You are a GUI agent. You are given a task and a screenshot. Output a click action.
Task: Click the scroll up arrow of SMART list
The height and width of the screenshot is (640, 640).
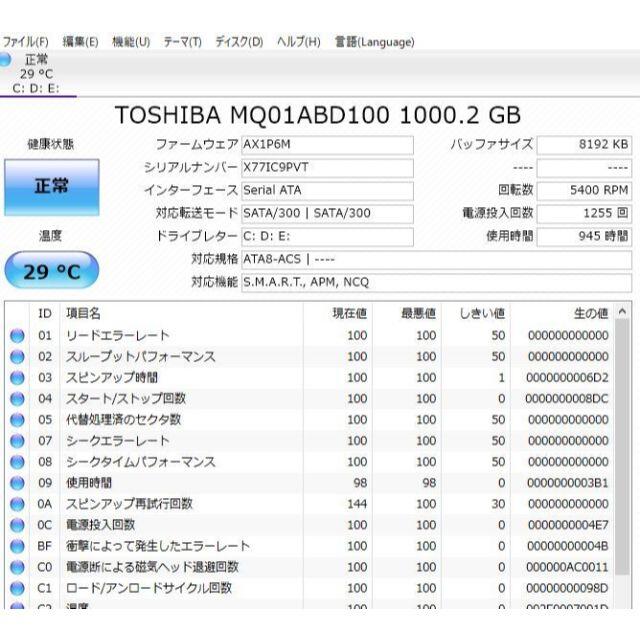pos(622,312)
